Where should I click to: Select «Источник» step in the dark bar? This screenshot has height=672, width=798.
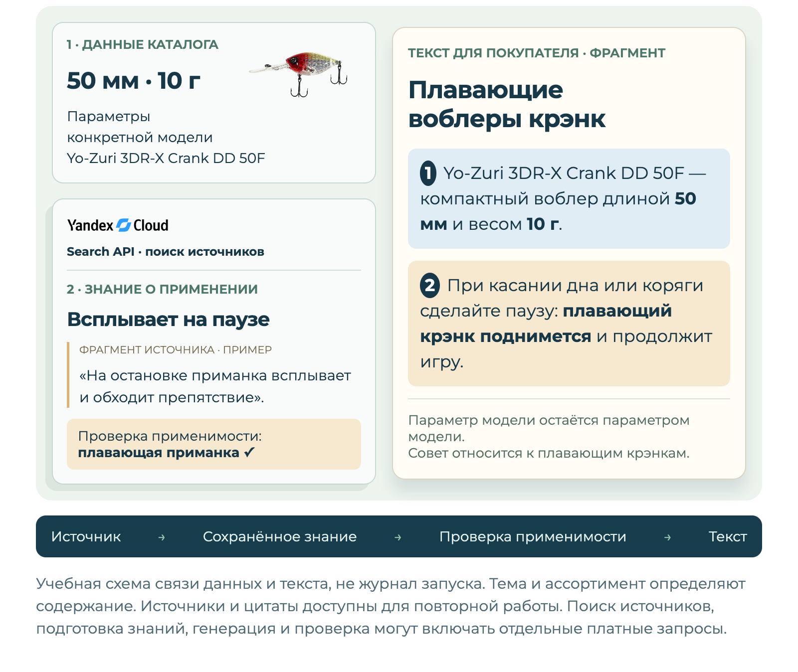click(x=86, y=536)
